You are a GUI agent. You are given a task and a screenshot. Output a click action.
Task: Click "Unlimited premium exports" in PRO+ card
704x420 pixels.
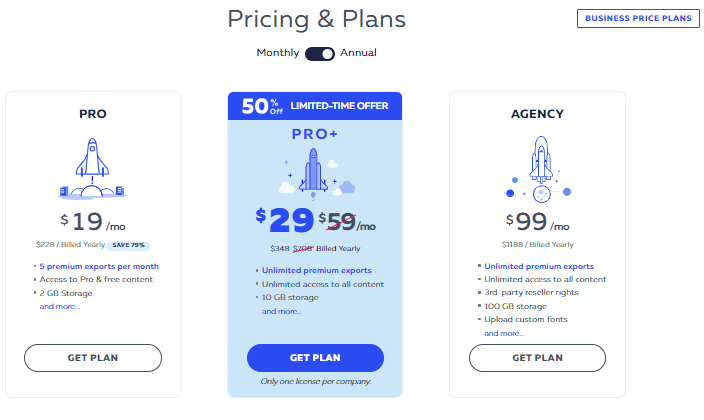pos(317,270)
